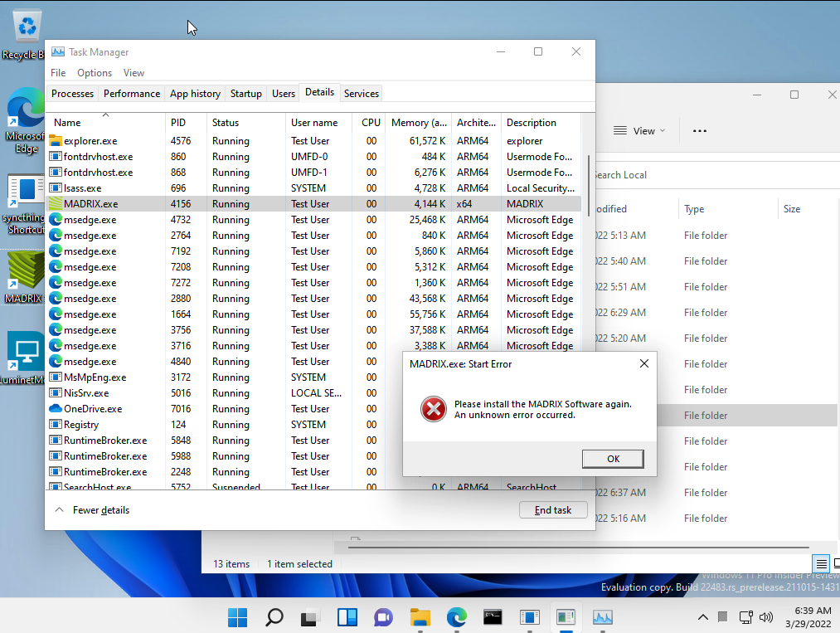Sort processes by PID column
This screenshot has width=840, height=633.
(x=186, y=123)
